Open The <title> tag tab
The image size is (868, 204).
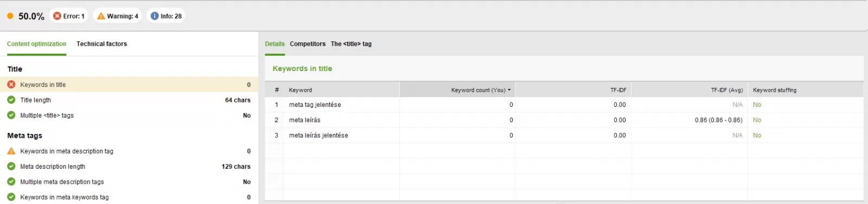pos(351,44)
